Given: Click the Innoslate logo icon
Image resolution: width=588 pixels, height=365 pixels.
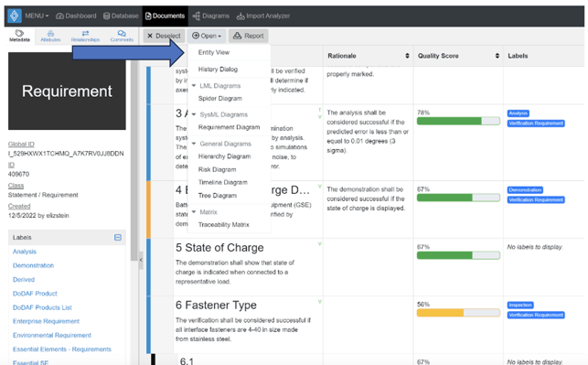Looking at the screenshot, I should tap(15, 16).
